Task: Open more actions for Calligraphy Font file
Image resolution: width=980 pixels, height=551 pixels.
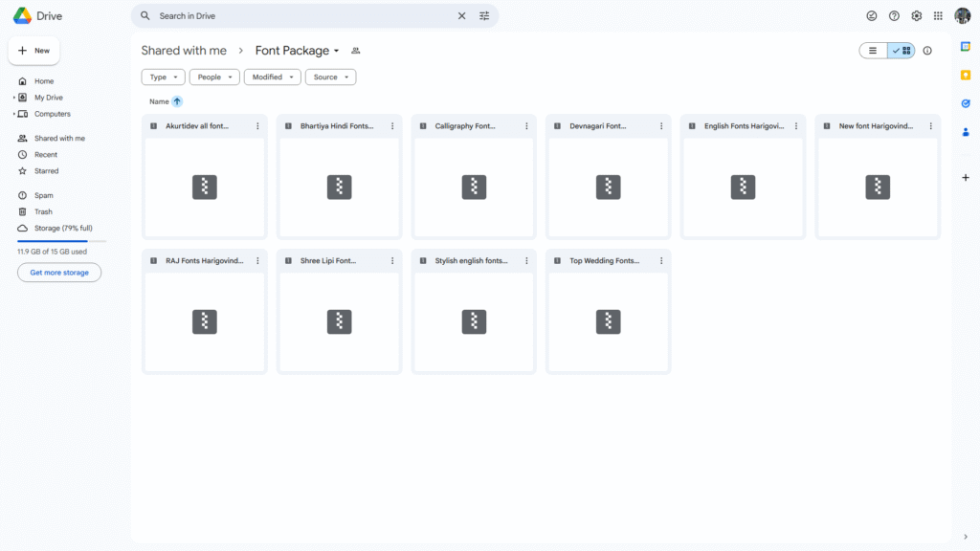Action: coord(527,126)
